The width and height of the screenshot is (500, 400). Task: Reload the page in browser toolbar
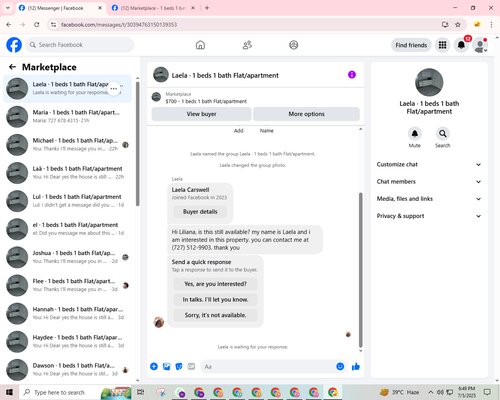point(37,24)
